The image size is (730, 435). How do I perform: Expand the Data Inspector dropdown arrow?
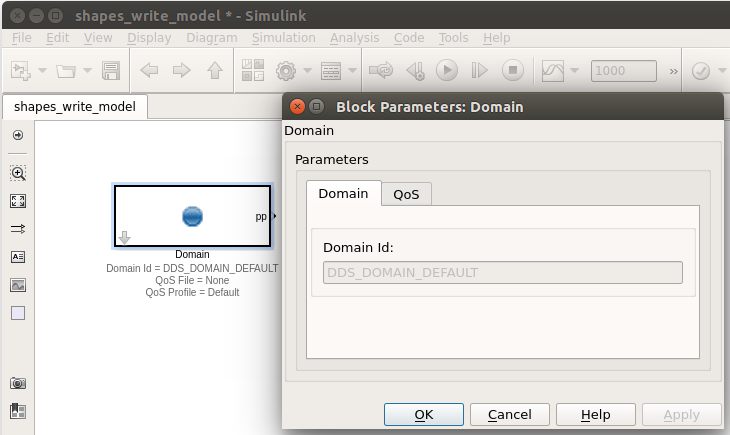pyautogui.click(x=575, y=71)
